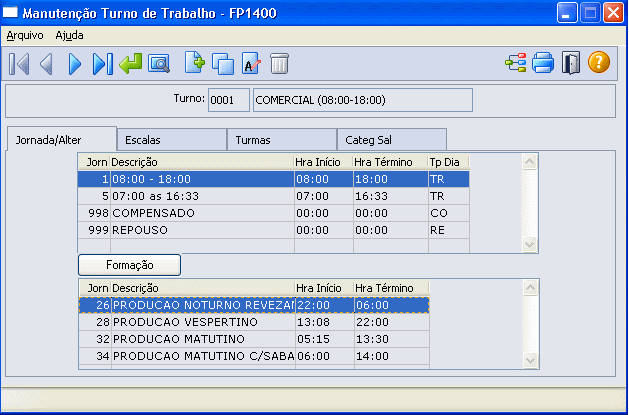Click the COMERCIAL (08:00-18:00) description field
Screen dimensions: 629x415
363,100
